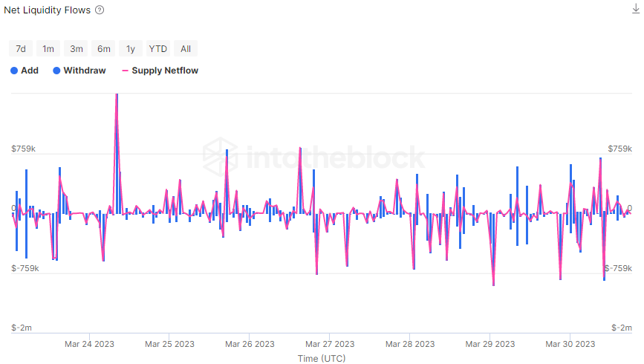Choose the 3m time range
644x364 pixels.
(x=76, y=48)
